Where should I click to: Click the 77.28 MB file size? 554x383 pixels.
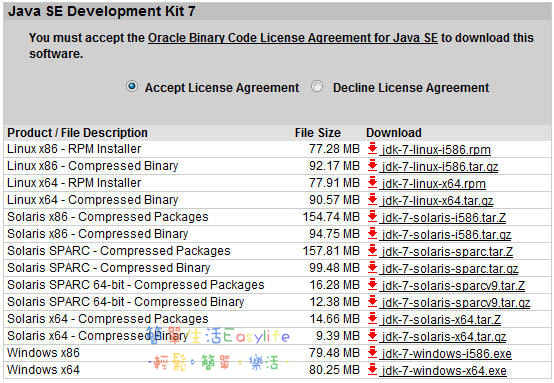pyautogui.click(x=334, y=149)
